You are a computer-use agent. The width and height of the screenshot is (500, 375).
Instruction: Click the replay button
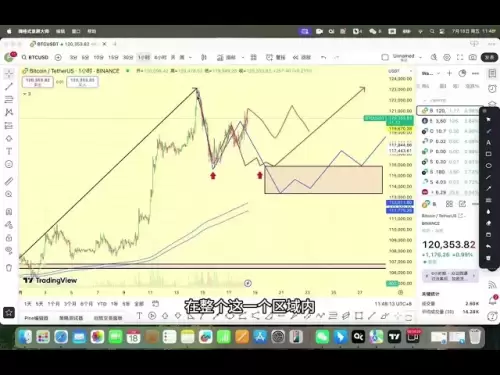[x=301, y=57]
